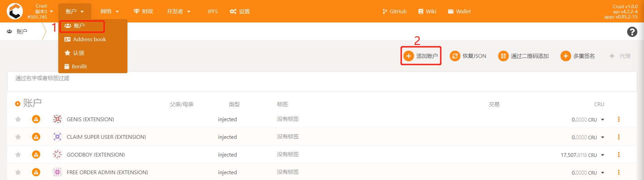The image size is (644, 180).
Task: Open the GitHub link
Action: click(395, 11)
